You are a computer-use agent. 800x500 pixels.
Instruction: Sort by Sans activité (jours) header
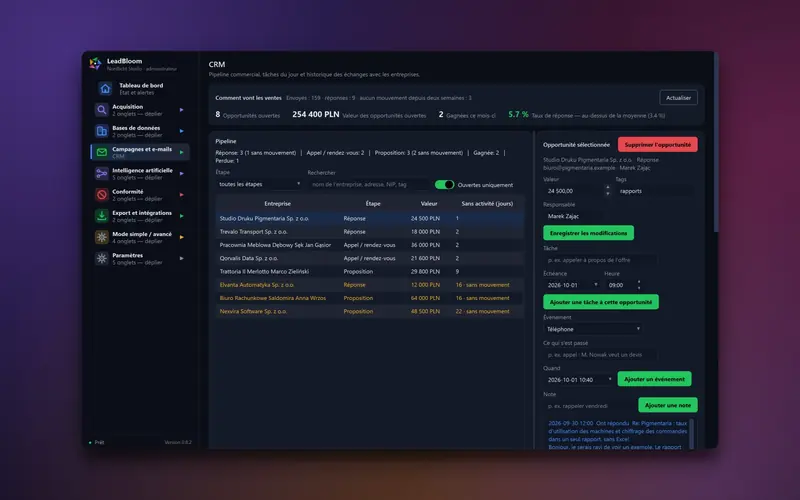point(487,204)
